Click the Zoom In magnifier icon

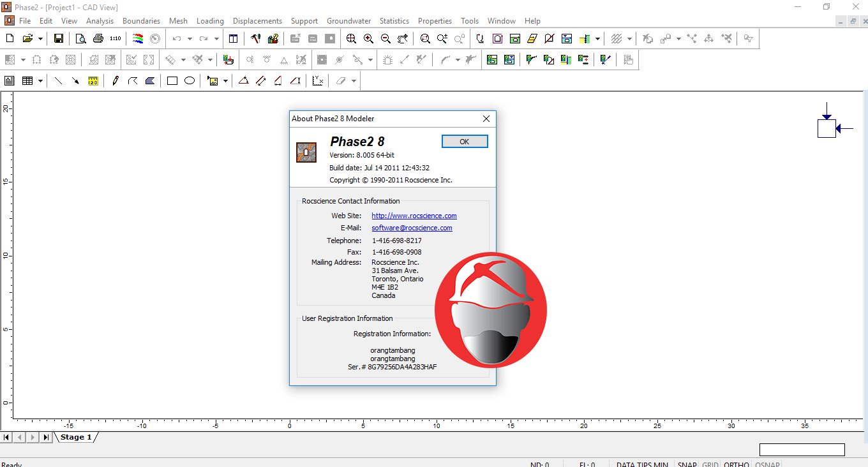coord(369,38)
